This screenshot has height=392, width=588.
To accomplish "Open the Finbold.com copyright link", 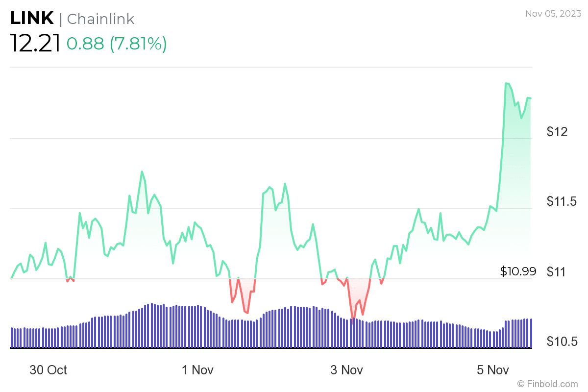I will click(548, 384).
